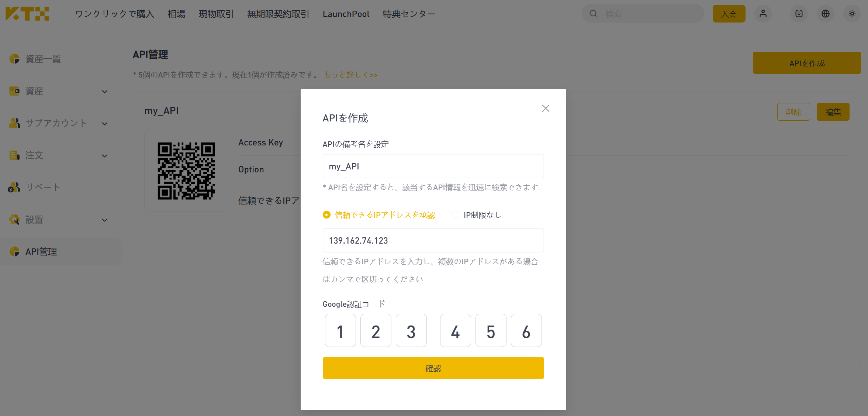Click the 編集 edit button
868x416 pixels.
(833, 112)
